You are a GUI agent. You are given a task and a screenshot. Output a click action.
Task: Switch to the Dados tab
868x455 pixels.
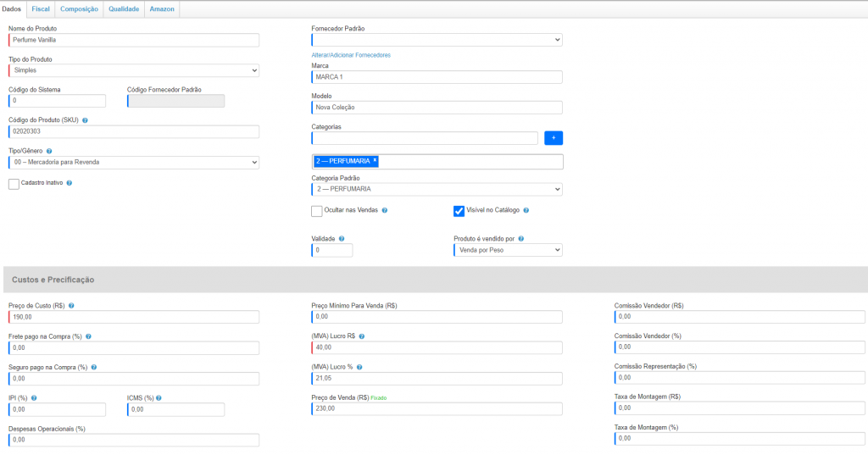[12, 8]
